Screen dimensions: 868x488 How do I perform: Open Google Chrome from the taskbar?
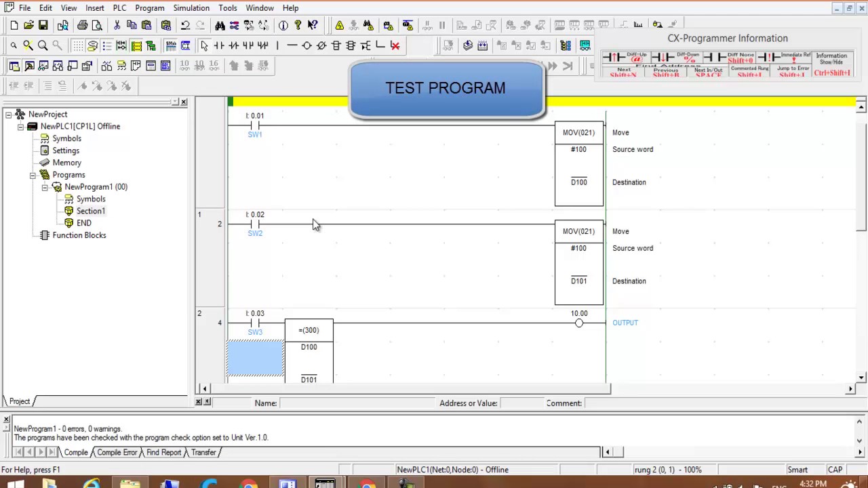pyautogui.click(x=248, y=484)
